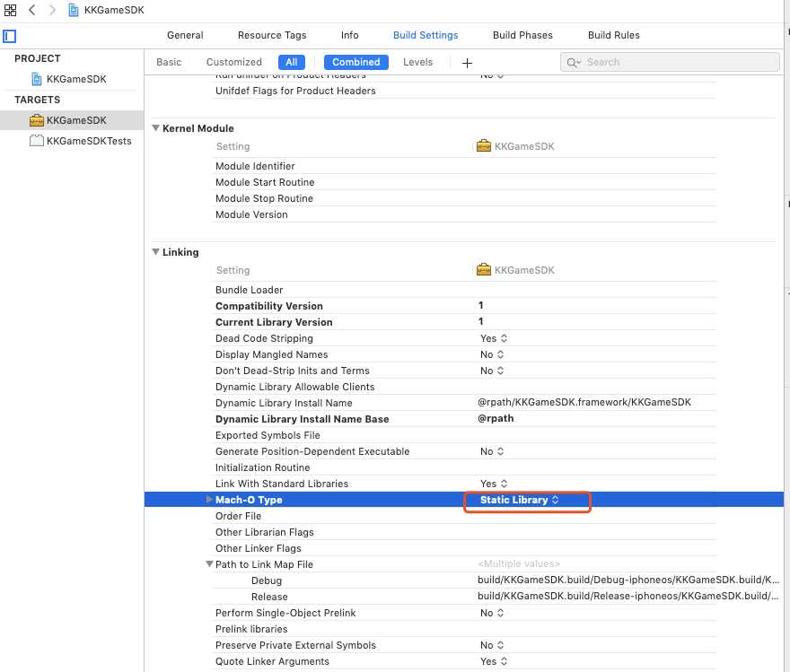Go back with the left chevron arrow

[32, 10]
